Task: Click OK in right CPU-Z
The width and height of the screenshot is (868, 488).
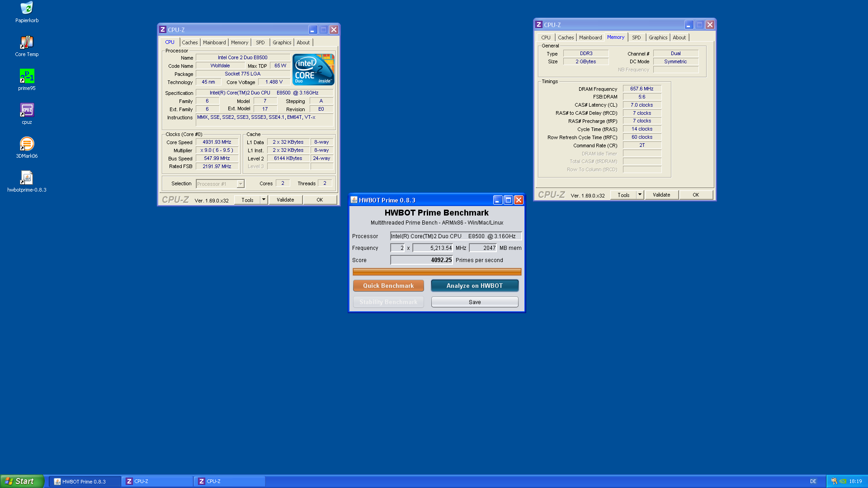Action: point(696,195)
